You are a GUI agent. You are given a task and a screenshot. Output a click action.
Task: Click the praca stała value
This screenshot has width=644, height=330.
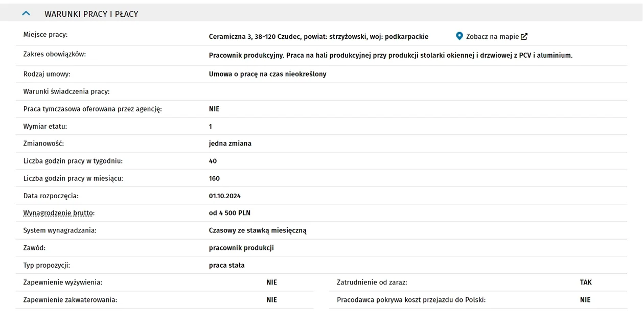[226, 265]
